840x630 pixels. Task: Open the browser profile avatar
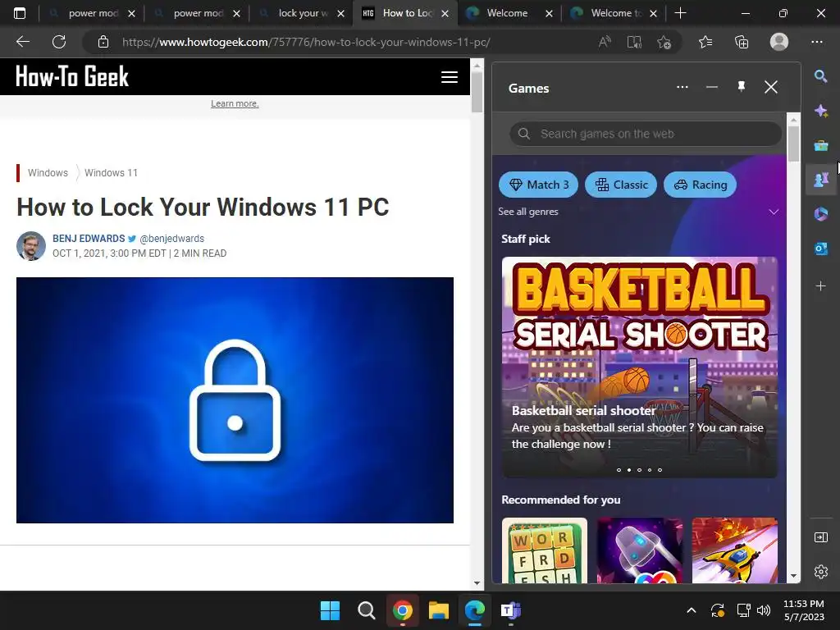coord(779,42)
